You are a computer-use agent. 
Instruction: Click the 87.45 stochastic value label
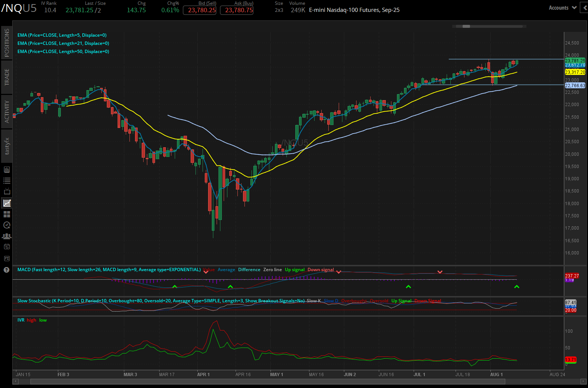point(571,303)
